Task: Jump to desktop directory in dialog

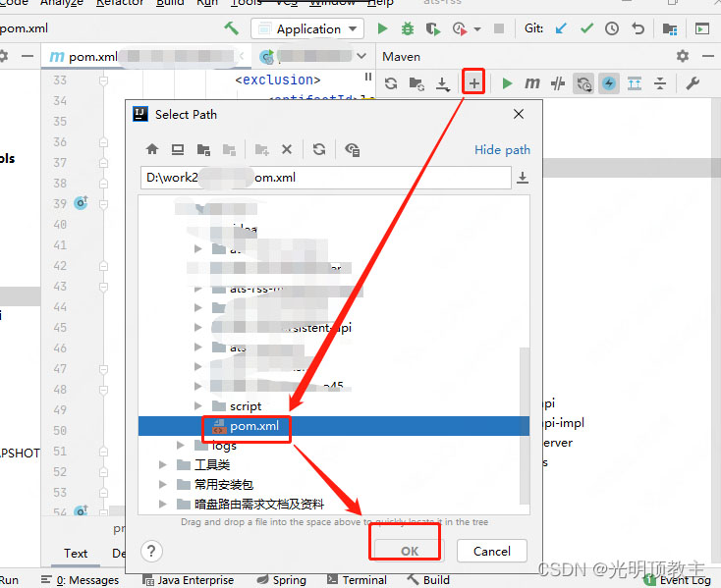Action: [x=178, y=149]
